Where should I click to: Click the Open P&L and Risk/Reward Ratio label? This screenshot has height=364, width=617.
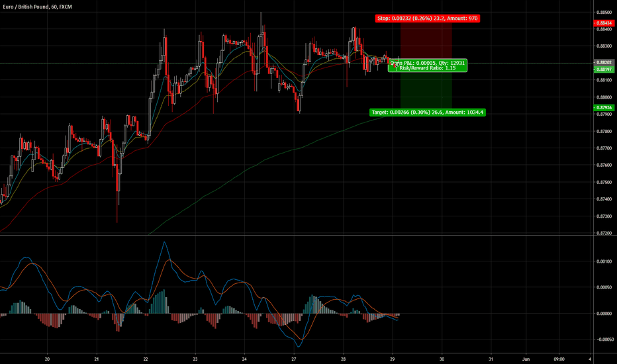(x=428, y=66)
